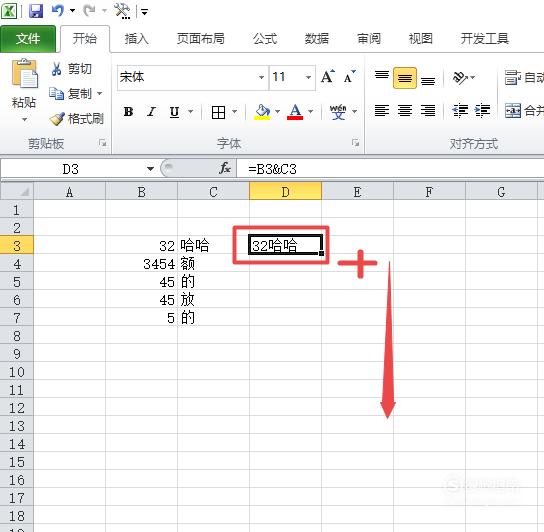Switch to the 数据 Data tab
Image resolution: width=544 pixels, height=532 pixels.
tap(316, 39)
